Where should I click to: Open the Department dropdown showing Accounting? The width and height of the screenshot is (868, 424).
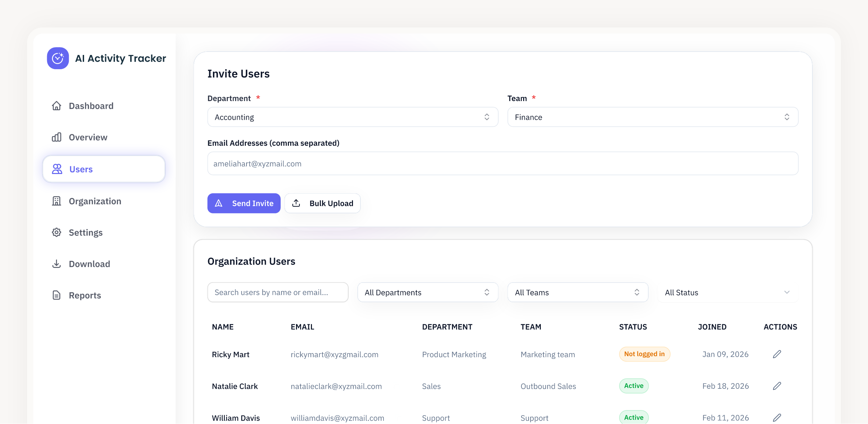(x=353, y=117)
